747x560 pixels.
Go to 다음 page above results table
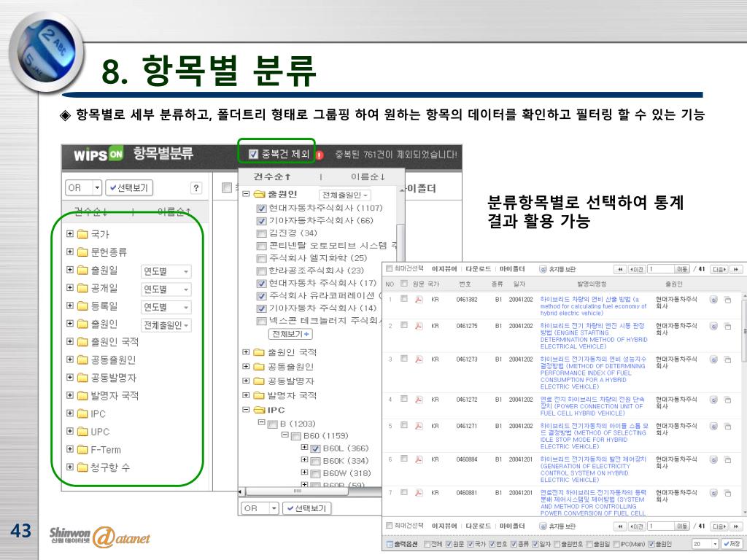click(x=719, y=270)
